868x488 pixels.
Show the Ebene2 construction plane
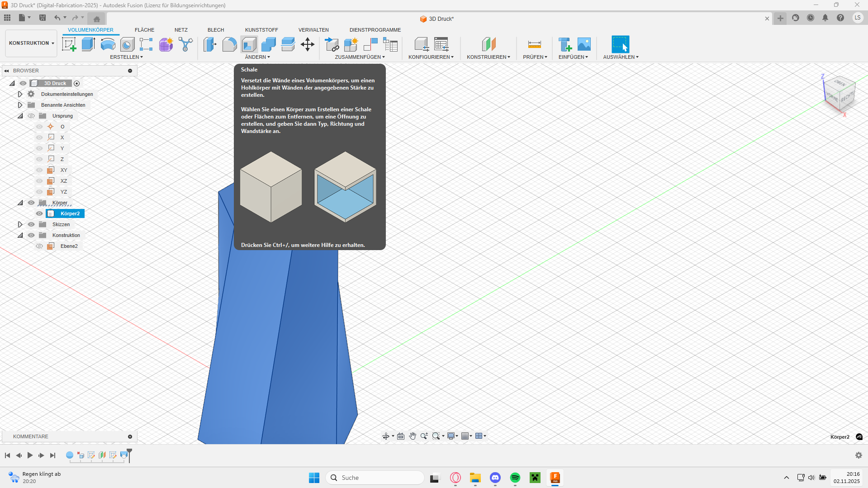point(39,246)
